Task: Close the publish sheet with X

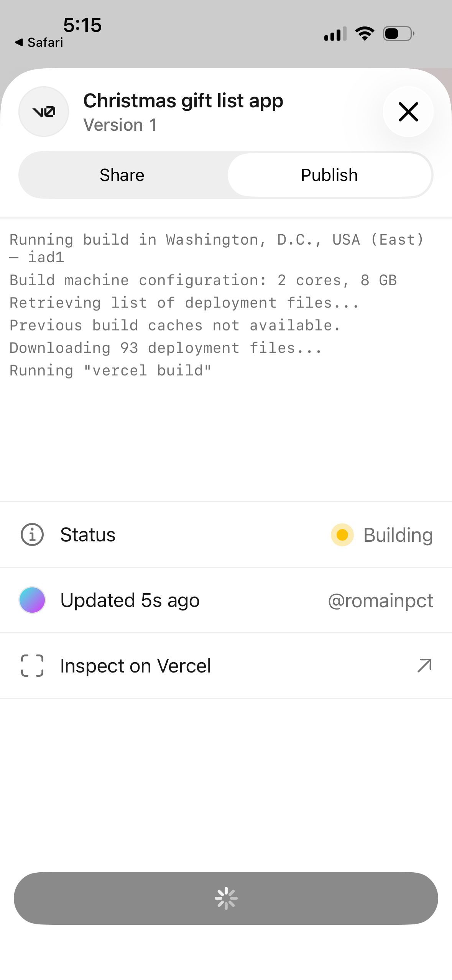Action: (408, 112)
